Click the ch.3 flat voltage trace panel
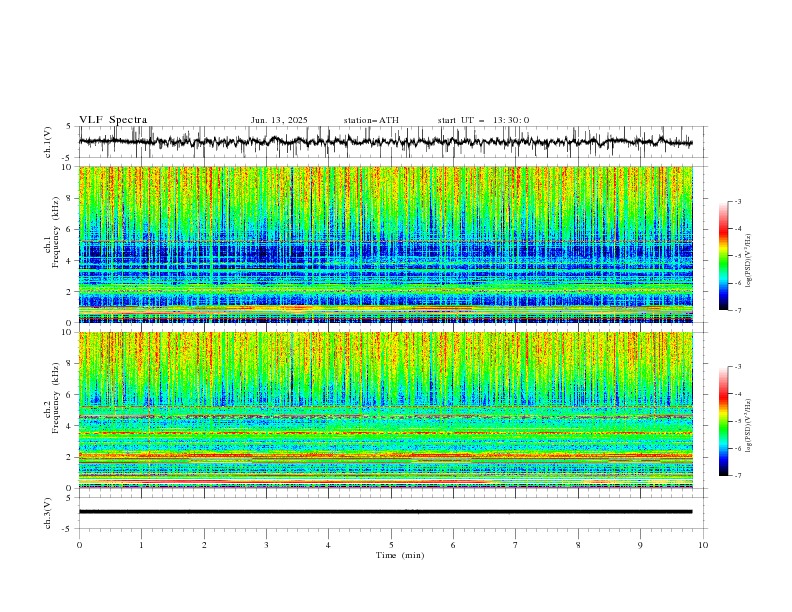The width and height of the screenshot is (792, 612). [x=393, y=513]
